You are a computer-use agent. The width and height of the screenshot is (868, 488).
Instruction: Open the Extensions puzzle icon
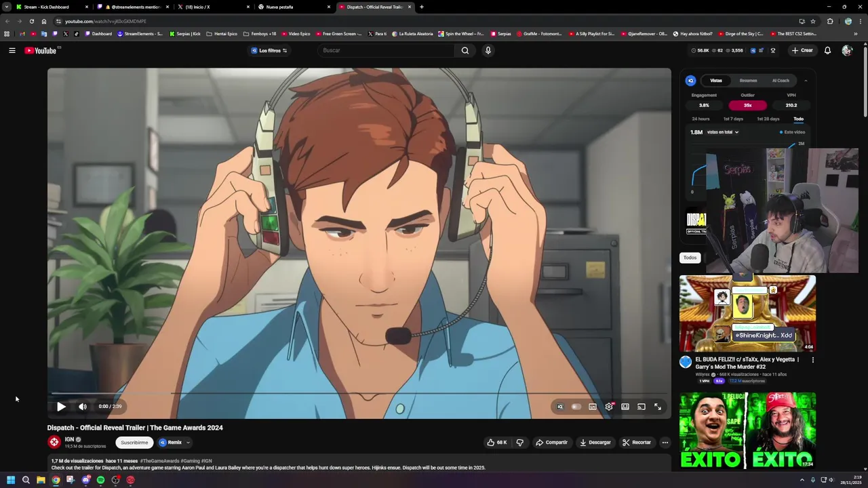point(830,21)
